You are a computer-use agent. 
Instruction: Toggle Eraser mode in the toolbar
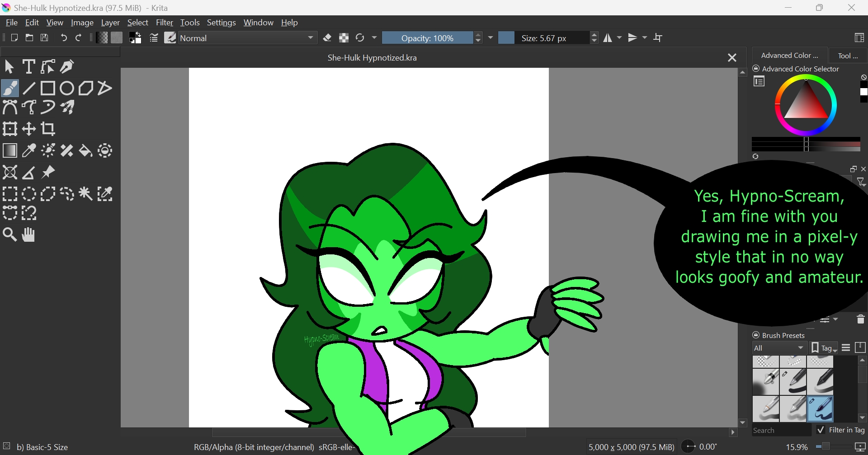[328, 38]
